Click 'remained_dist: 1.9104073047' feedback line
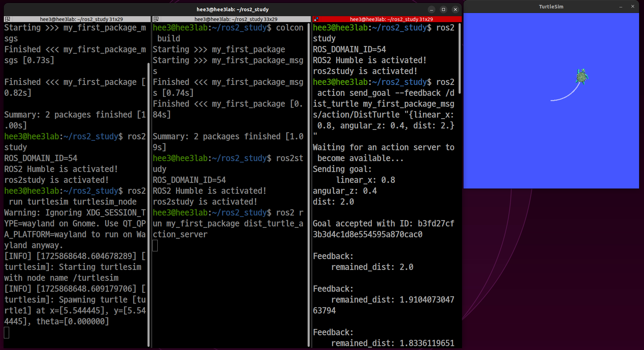Image resolution: width=644 pixels, height=350 pixels. click(393, 300)
